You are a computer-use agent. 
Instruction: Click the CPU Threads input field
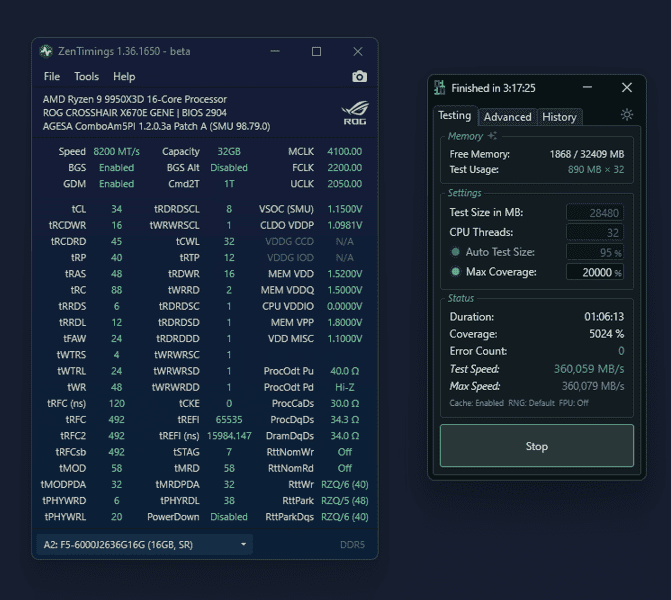pyautogui.click(x=595, y=232)
